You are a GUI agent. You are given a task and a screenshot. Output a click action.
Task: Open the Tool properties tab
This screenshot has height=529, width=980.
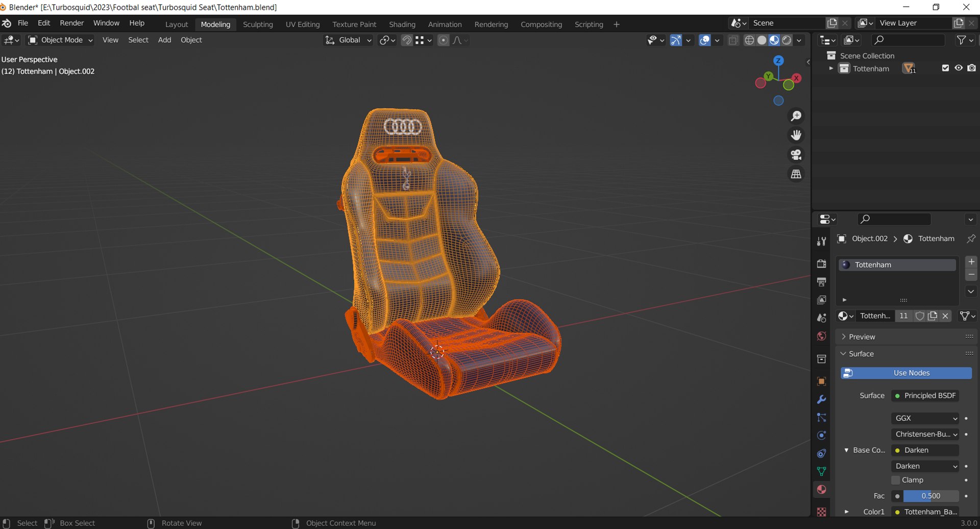(x=821, y=242)
